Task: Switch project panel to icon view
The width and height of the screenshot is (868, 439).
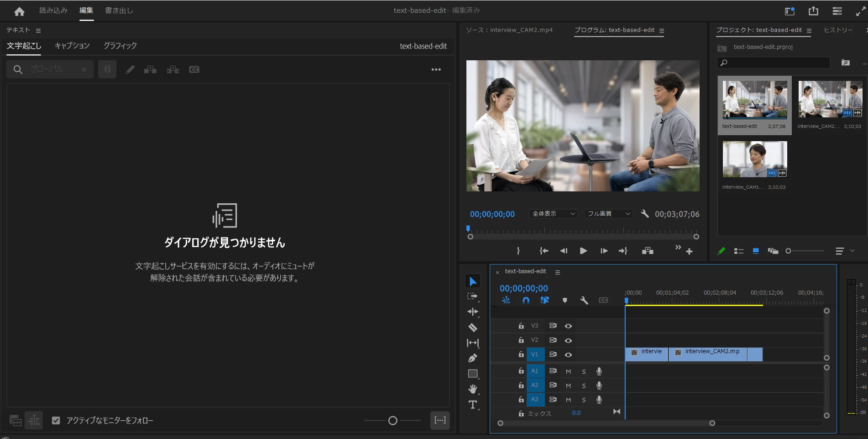Action: click(756, 251)
